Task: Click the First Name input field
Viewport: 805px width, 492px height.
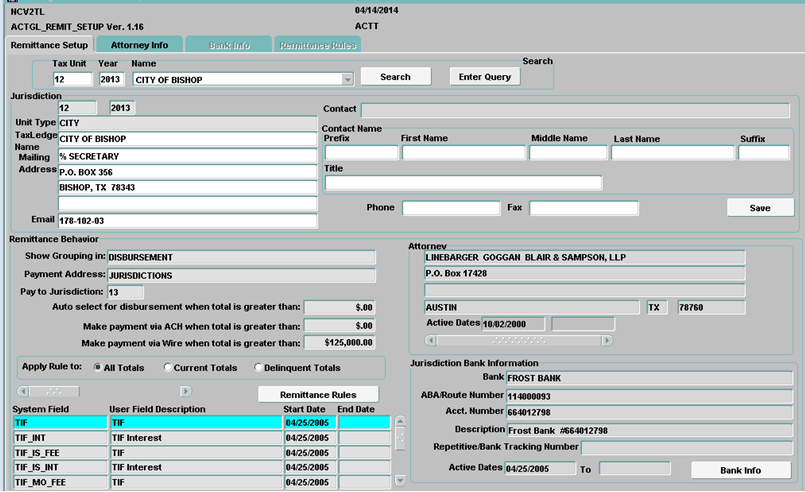Action: pyautogui.click(x=464, y=153)
